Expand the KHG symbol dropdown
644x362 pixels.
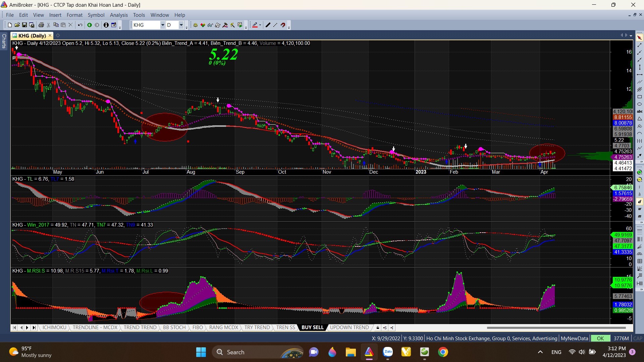coord(163,25)
